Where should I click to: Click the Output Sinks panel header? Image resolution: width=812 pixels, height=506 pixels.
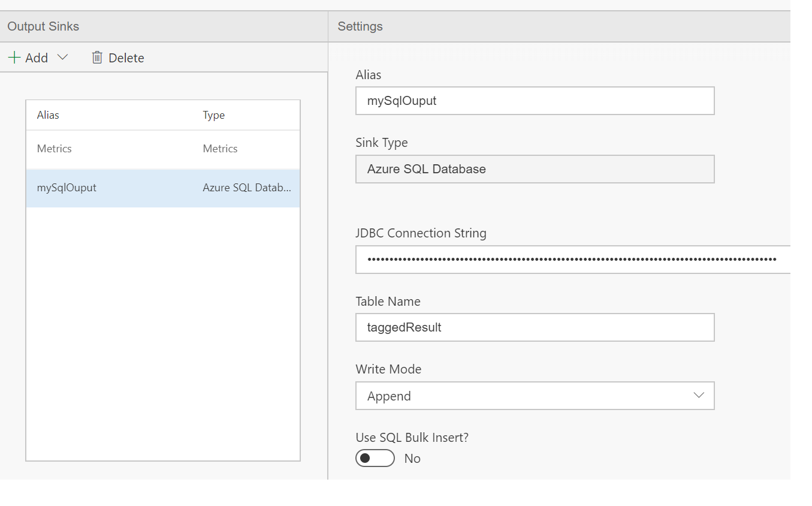[43, 26]
